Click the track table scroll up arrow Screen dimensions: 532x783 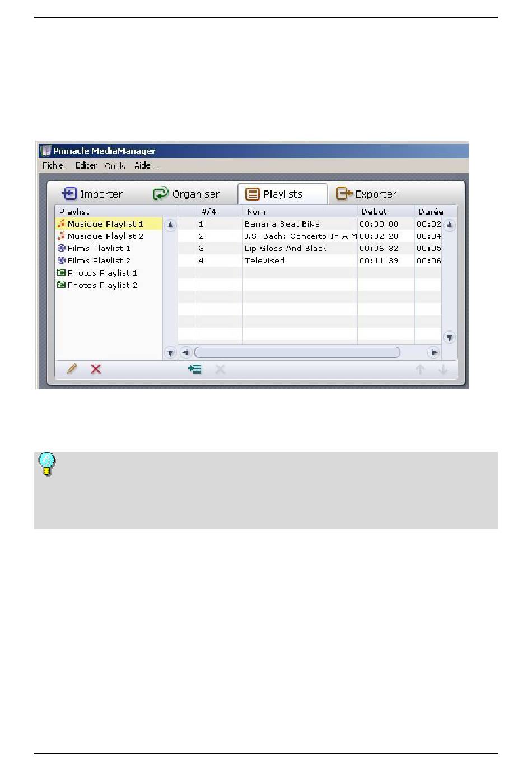[449, 225]
